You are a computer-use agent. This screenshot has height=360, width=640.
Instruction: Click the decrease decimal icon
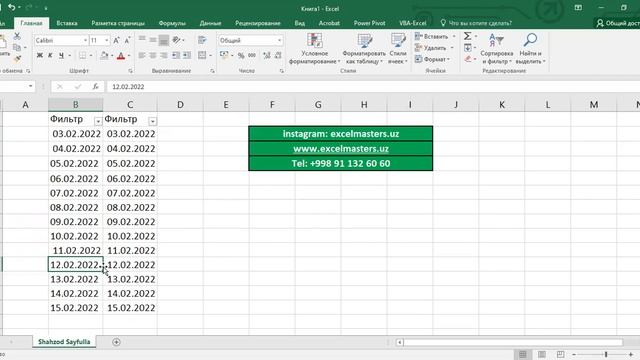[278, 56]
